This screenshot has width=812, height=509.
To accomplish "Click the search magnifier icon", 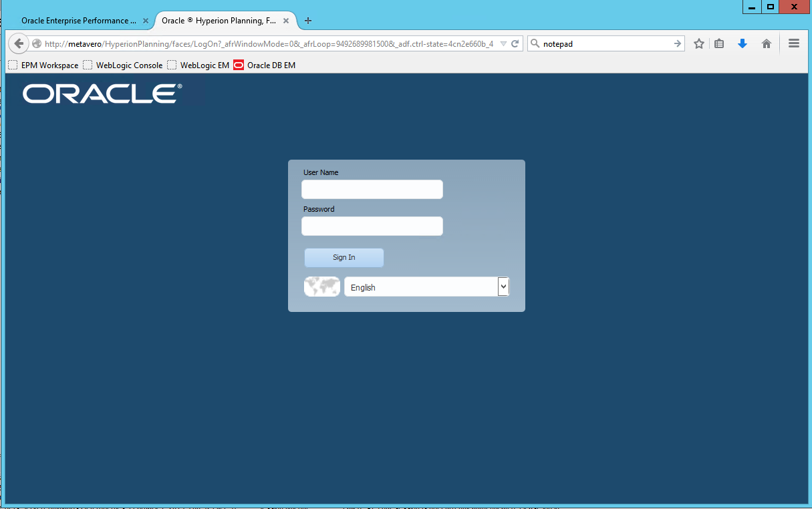I will 535,43.
